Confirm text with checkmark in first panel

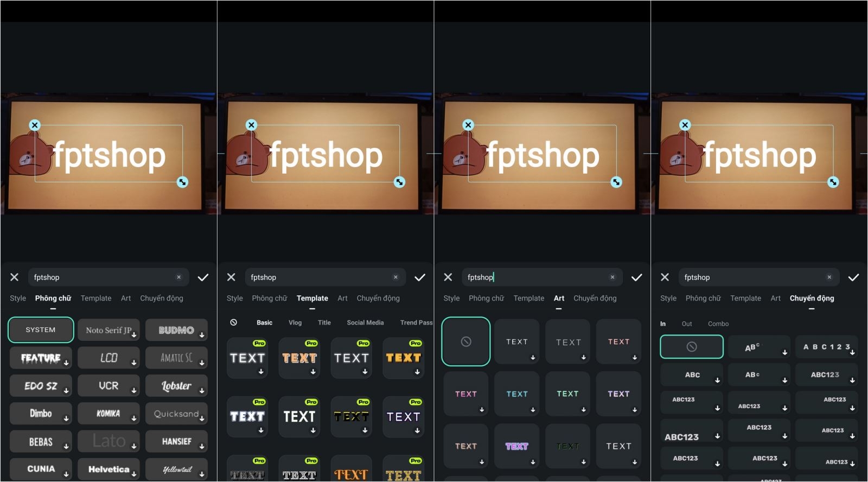coord(203,277)
